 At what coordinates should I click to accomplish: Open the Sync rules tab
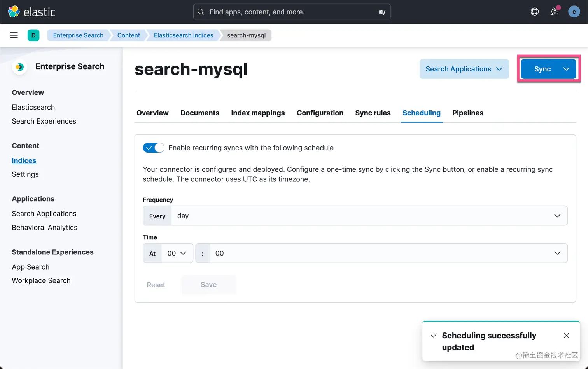click(x=373, y=113)
